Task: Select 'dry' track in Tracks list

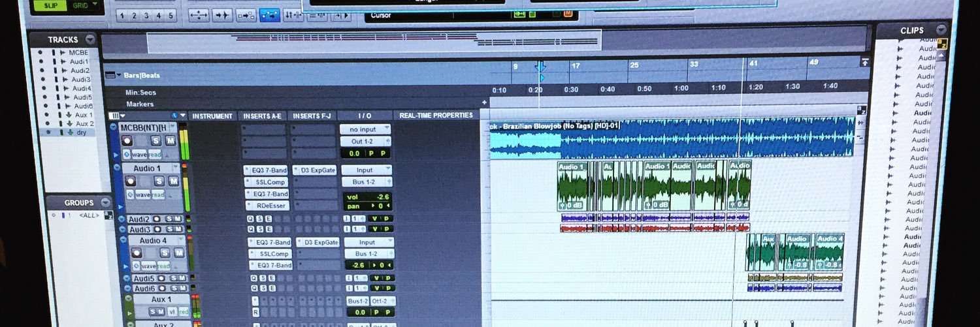Action: [81, 132]
